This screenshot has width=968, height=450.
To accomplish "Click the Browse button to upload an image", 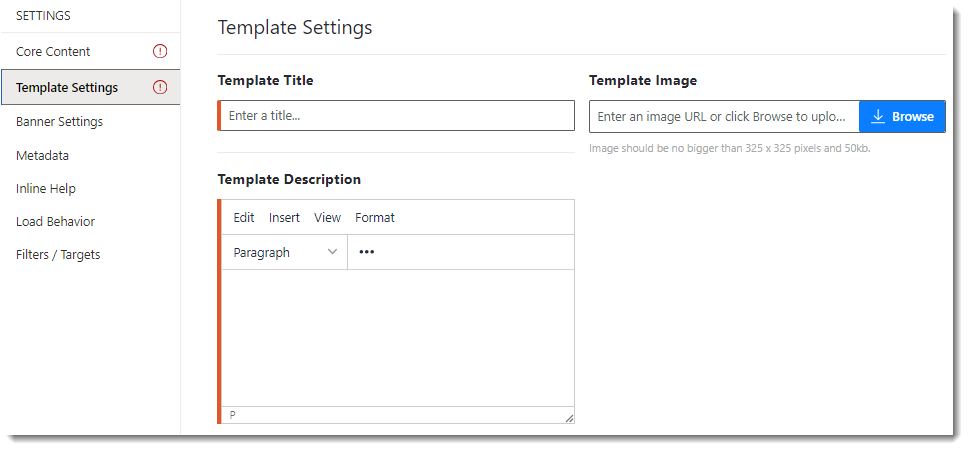I will (x=902, y=117).
